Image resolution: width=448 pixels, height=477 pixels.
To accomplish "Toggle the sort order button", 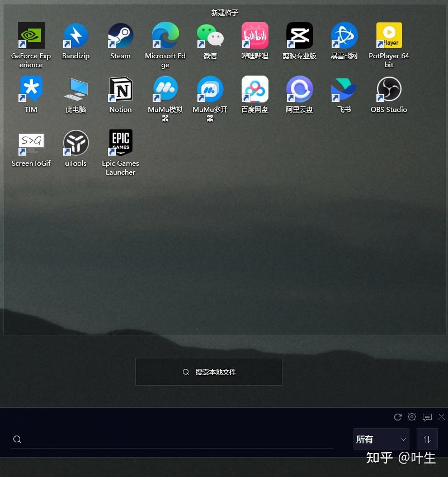I will [427, 439].
